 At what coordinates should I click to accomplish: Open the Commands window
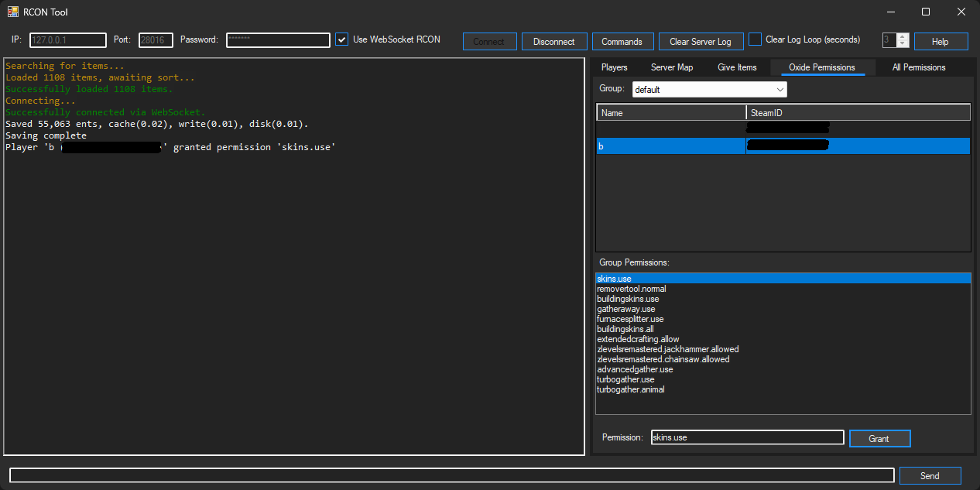[622, 41]
